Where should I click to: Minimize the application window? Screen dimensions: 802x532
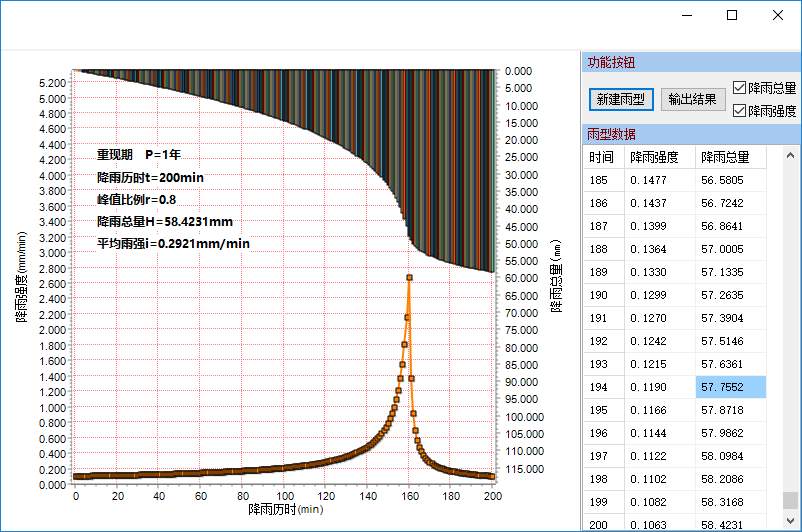(686, 15)
